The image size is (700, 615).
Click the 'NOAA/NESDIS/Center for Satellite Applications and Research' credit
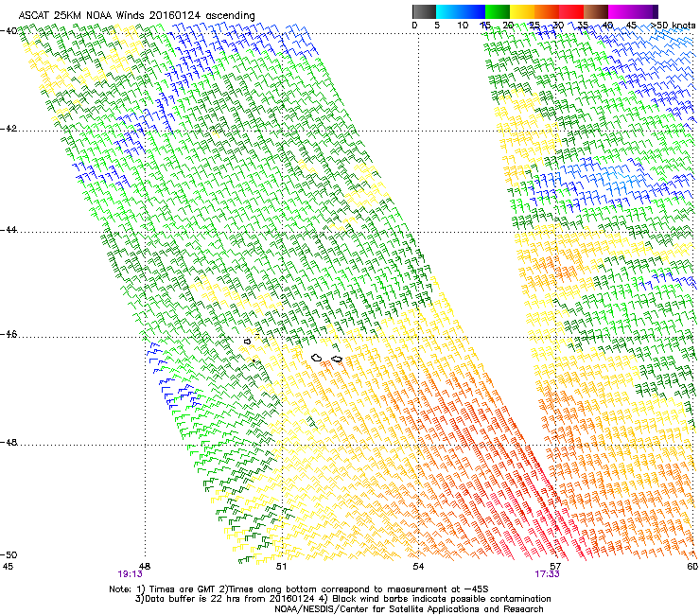(409, 609)
